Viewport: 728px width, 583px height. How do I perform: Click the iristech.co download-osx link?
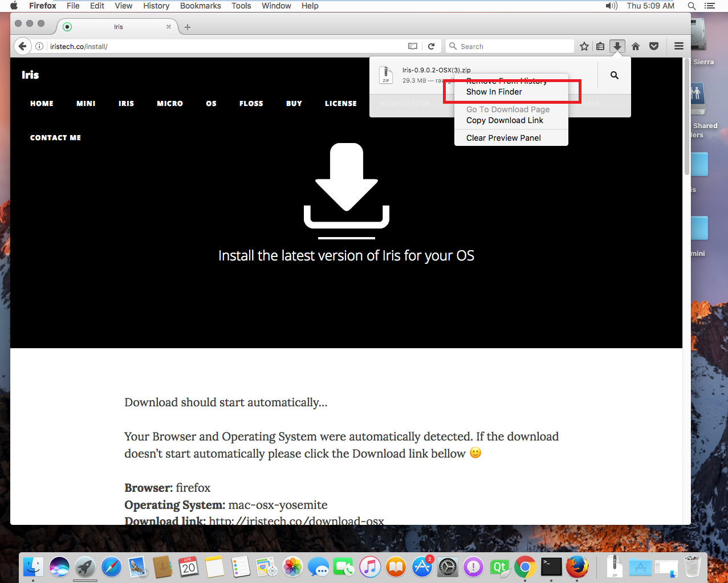[x=296, y=521]
